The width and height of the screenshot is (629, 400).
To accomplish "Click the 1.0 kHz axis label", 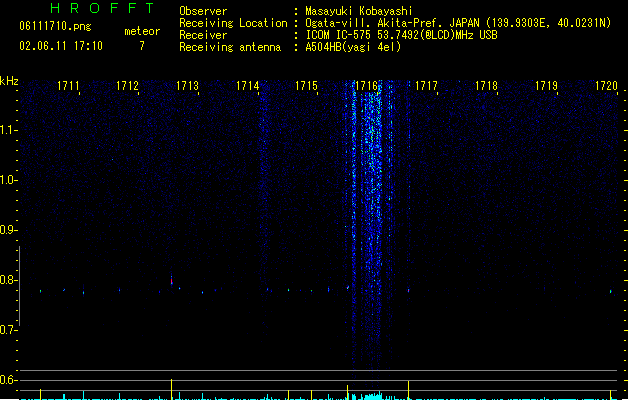I will (x=8, y=180).
